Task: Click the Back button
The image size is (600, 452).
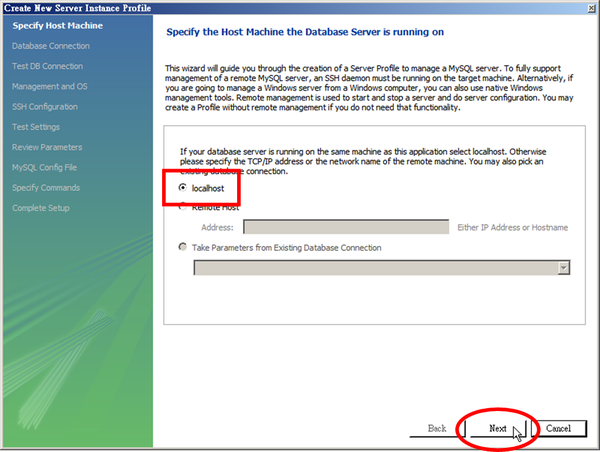Action: (x=437, y=428)
